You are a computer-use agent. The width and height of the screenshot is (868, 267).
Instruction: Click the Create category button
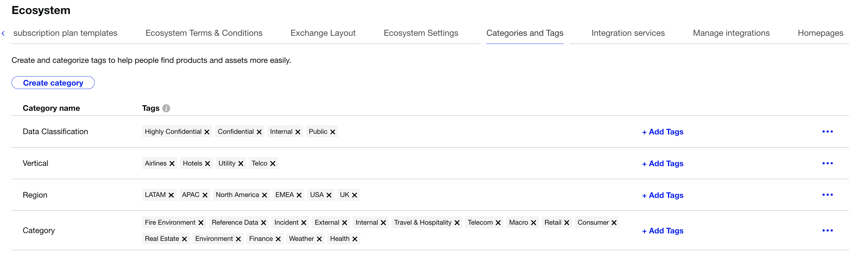pos(53,83)
